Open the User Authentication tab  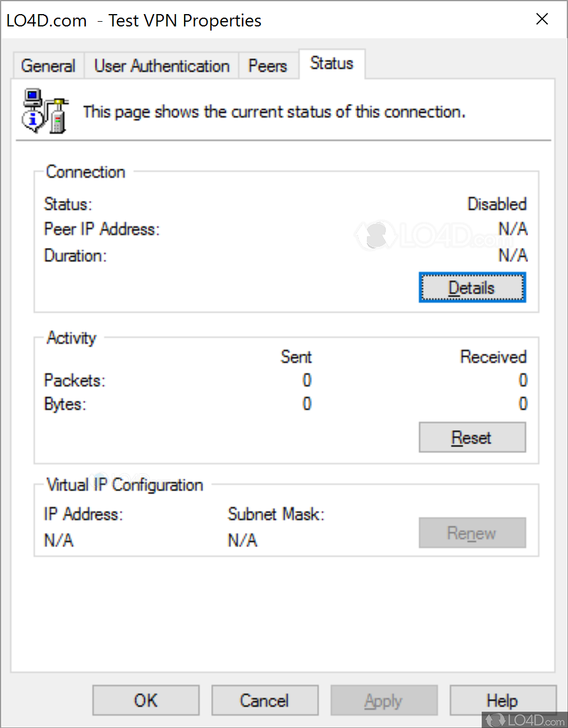(162, 66)
